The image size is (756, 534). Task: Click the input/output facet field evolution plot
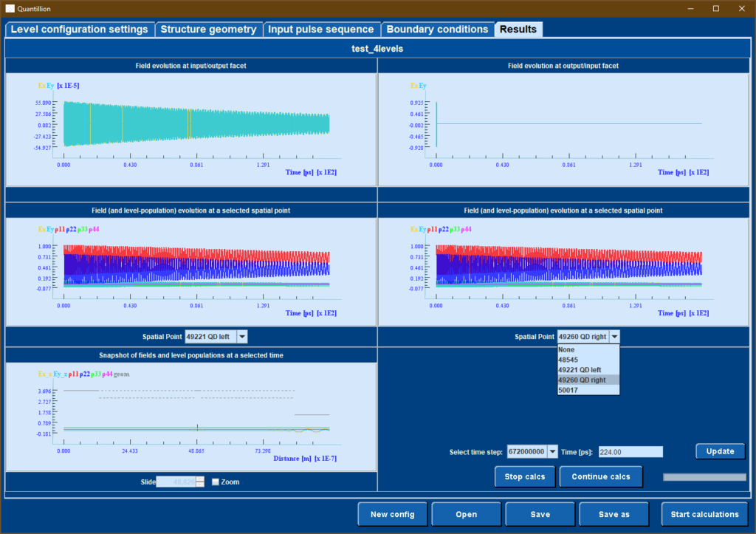tap(191, 129)
